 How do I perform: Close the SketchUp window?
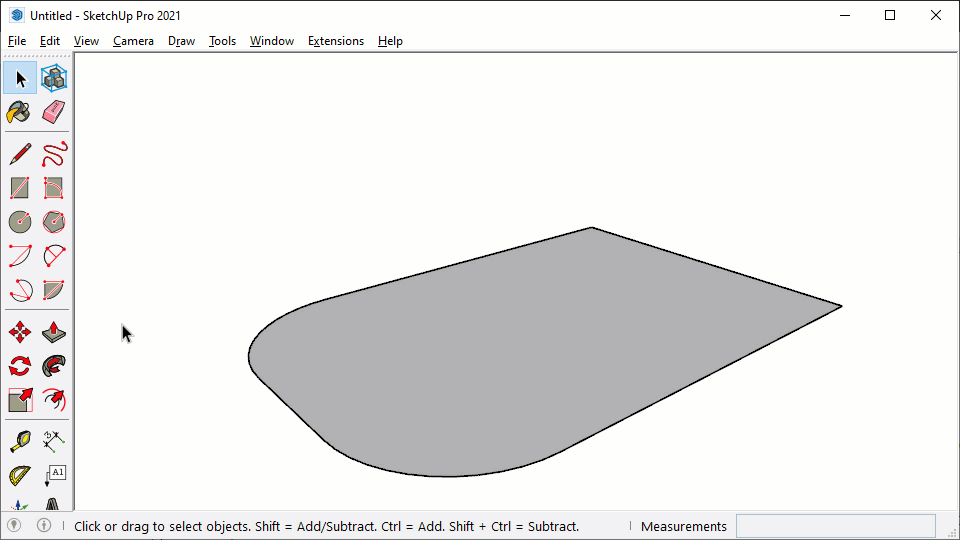point(936,15)
